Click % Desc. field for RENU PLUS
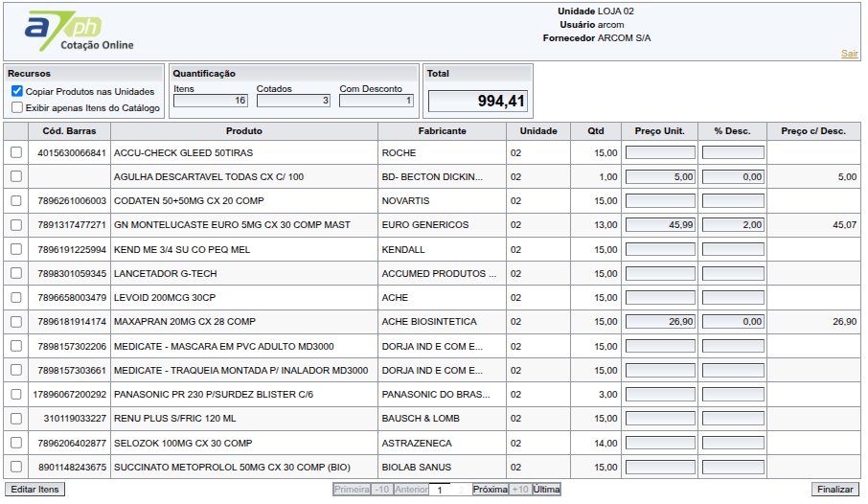 pos(733,419)
